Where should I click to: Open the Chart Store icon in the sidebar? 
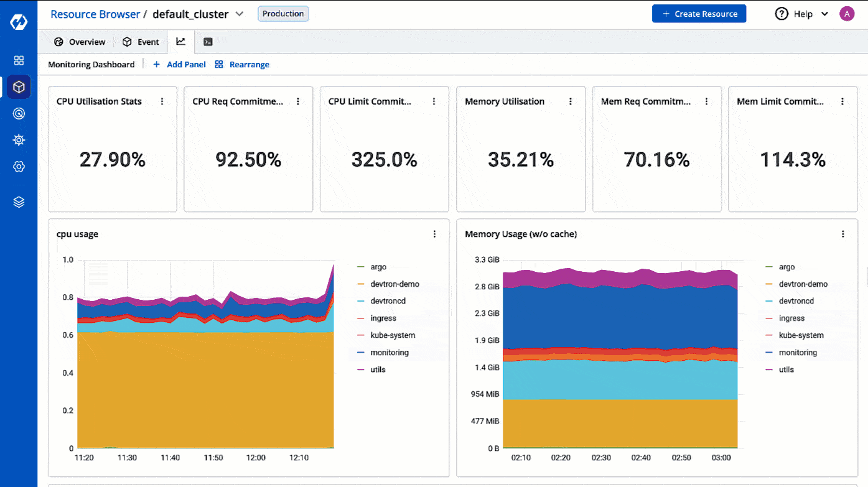[x=19, y=113]
